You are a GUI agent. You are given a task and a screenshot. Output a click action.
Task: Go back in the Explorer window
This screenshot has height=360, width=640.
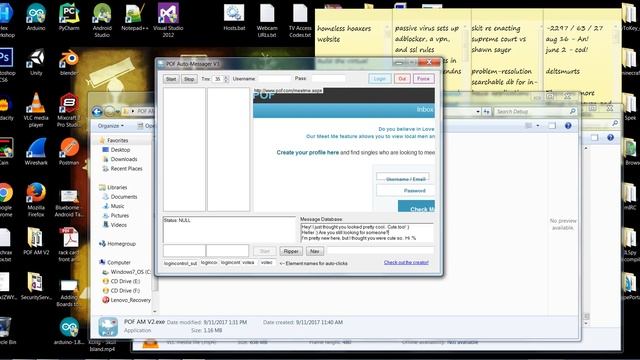(x=97, y=111)
